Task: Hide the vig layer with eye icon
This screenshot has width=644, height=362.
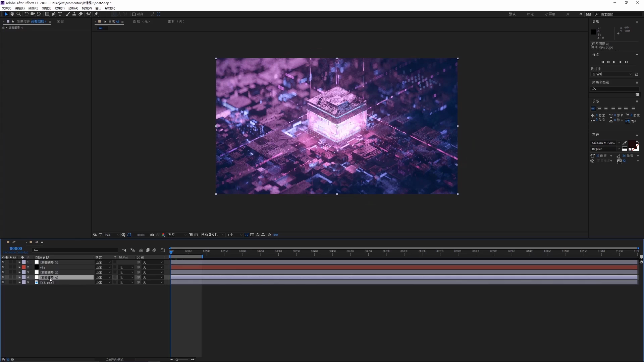Action: tap(3, 267)
